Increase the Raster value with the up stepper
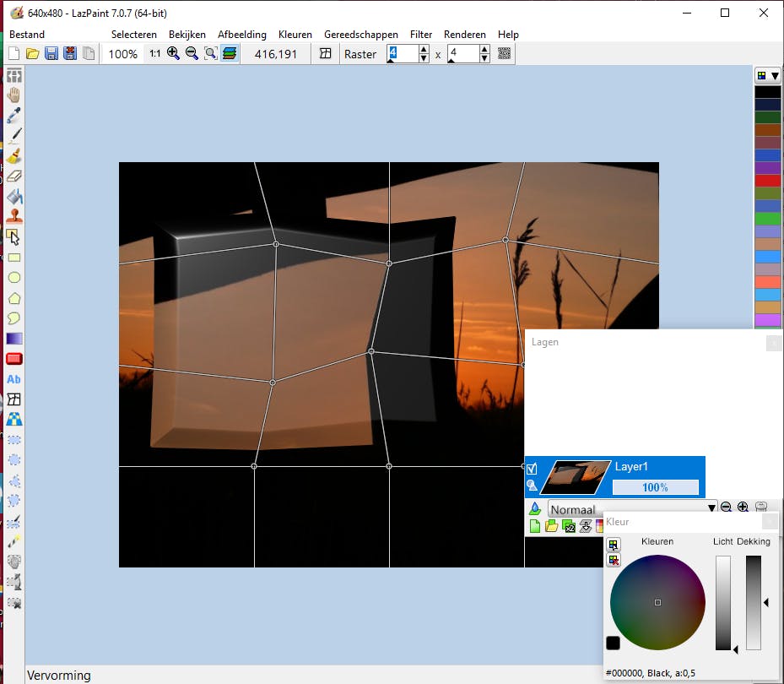 click(422, 48)
